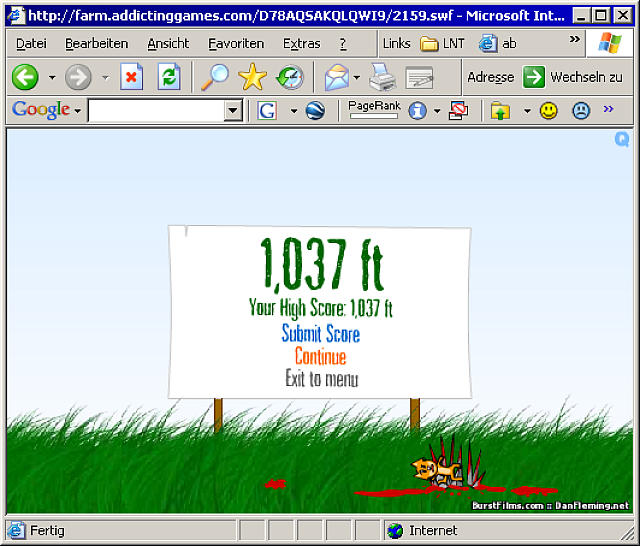Viewport: 640px width, 546px height.
Task: Click the happy smiley vote icon
Action: (x=548, y=111)
